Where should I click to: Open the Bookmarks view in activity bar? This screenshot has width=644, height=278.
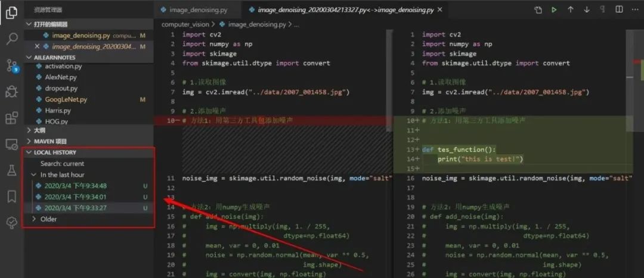(x=12, y=196)
